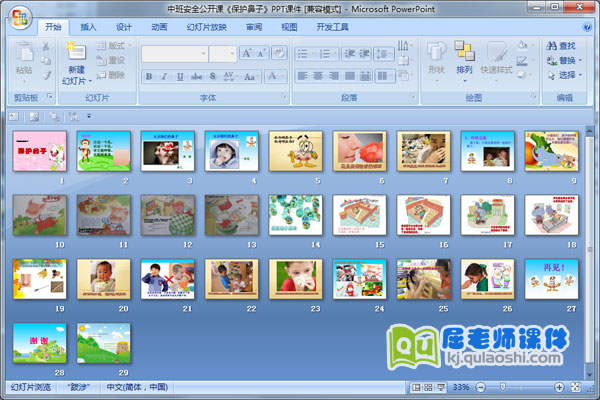Screen dimensions: 600x400
Task: Click Text Direction icon
Action: coord(405,46)
